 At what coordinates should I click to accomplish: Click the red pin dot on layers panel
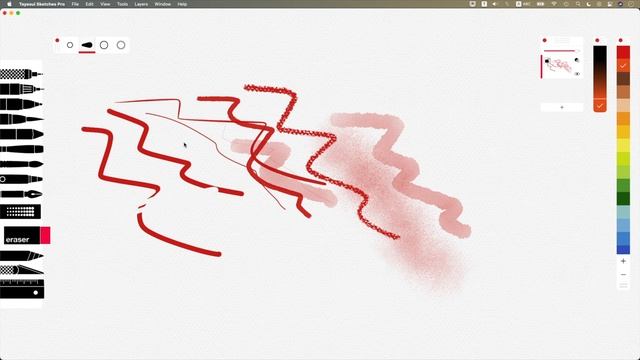point(544,40)
